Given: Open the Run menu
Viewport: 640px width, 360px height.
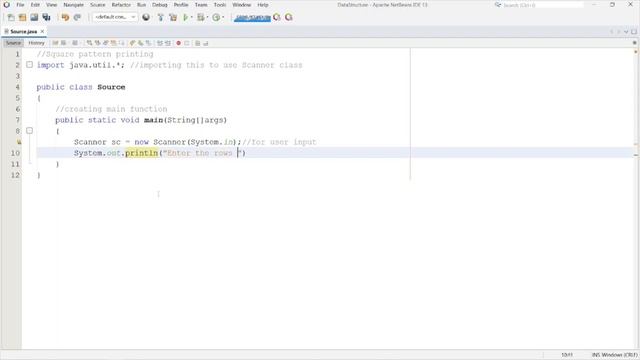Looking at the screenshot, I should pos(141,5).
